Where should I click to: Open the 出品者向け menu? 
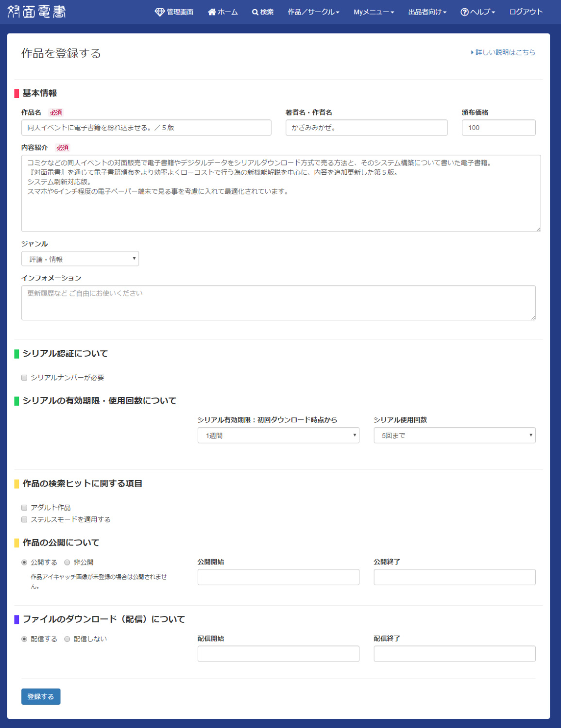coord(427,12)
